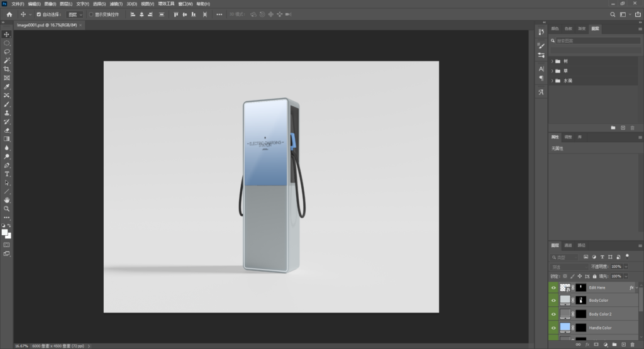Open the Character panel icon
The image size is (644, 349).
tap(541, 69)
